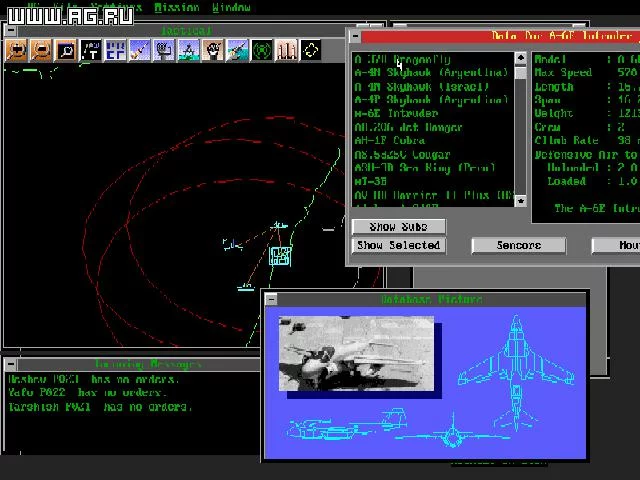Image resolution: width=640 pixels, height=480 pixels.
Task: Open the Data window control menu box
Action: [x=355, y=36]
